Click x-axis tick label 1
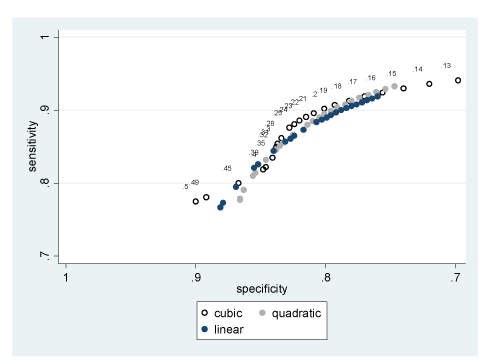Image resolution: width=490 pixels, height=362 pixels. tap(66, 277)
